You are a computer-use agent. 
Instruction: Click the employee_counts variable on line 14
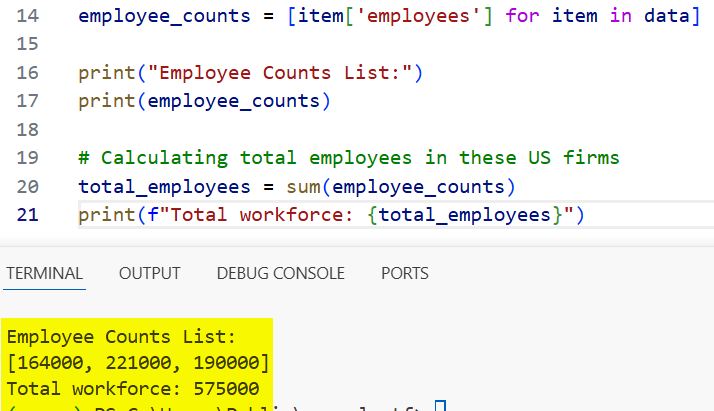[164, 16]
